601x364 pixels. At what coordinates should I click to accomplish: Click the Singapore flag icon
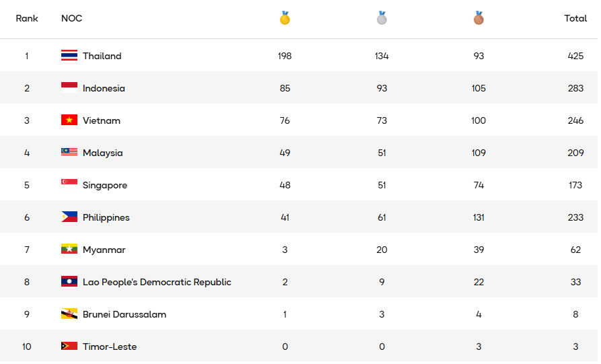[69, 185]
